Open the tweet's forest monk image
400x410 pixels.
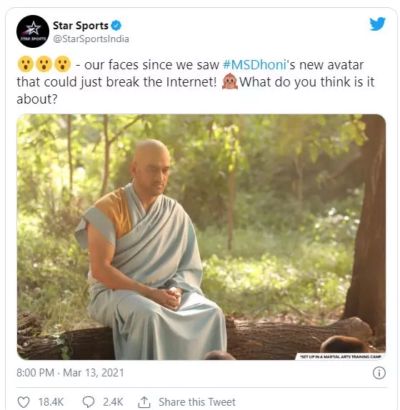tap(201, 237)
